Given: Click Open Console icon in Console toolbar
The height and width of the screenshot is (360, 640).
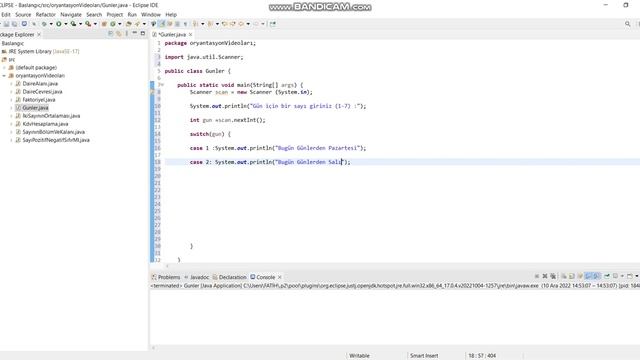Looking at the screenshot, I should click(630, 276).
